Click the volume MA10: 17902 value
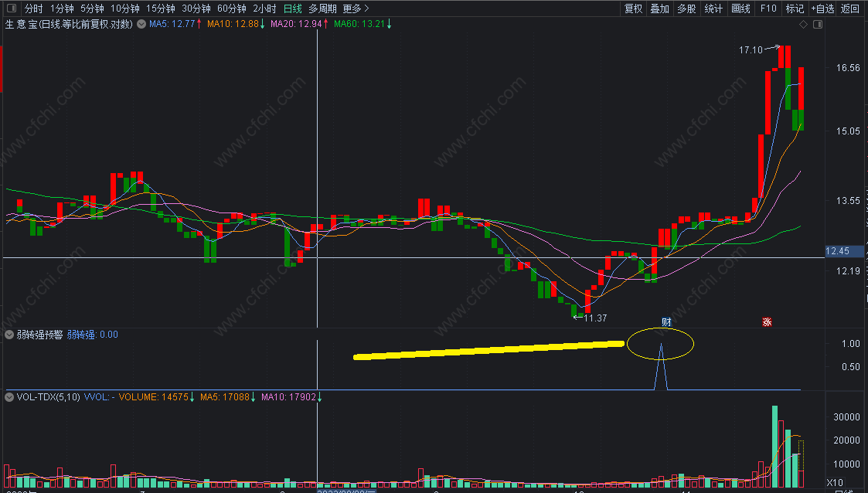The width and height of the screenshot is (868, 493). [288, 396]
